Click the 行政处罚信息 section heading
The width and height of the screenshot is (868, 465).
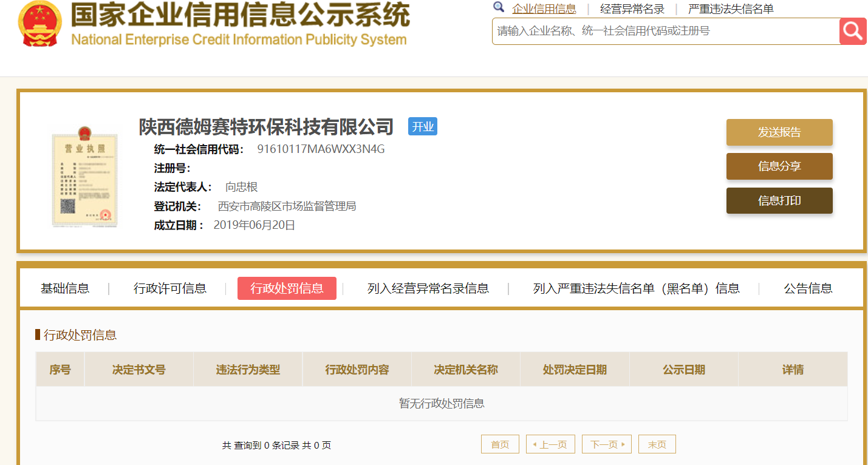(80, 334)
